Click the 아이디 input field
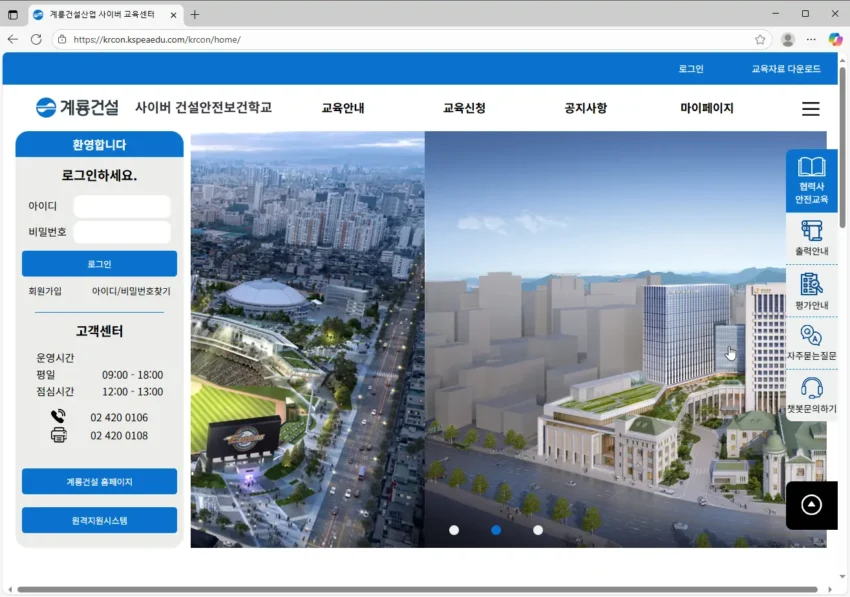The height and width of the screenshot is (597, 850). coord(122,206)
